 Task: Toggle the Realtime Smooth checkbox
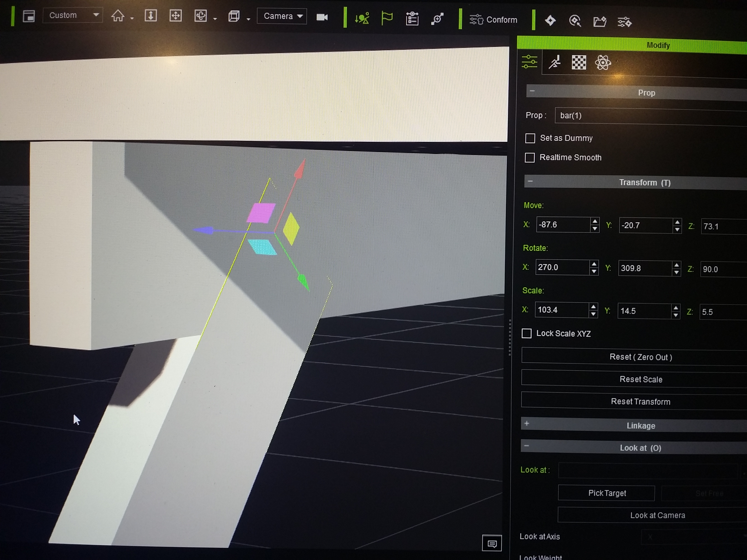pyautogui.click(x=530, y=158)
